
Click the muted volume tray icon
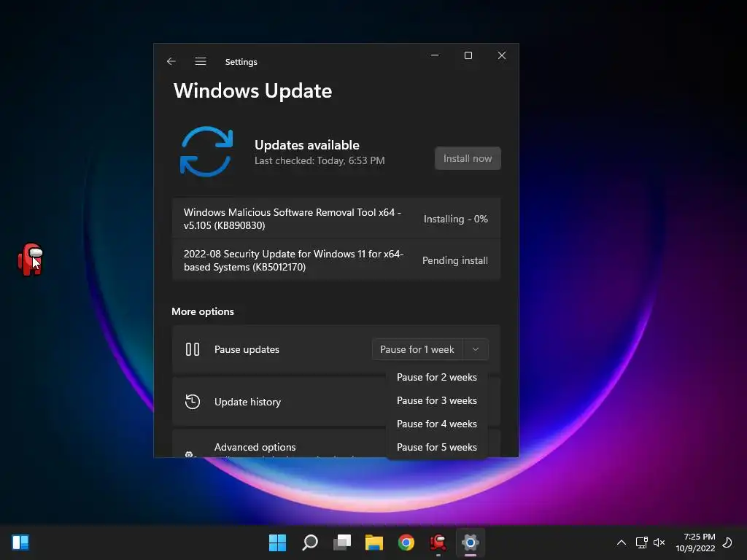click(659, 542)
